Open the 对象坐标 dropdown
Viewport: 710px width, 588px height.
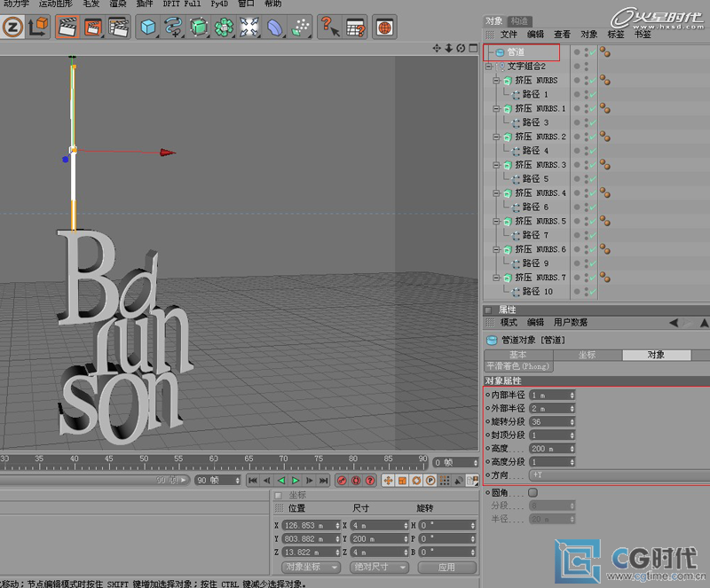click(311, 567)
